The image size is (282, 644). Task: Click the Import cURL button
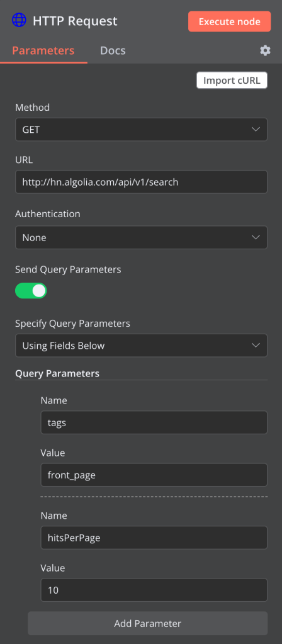(232, 81)
